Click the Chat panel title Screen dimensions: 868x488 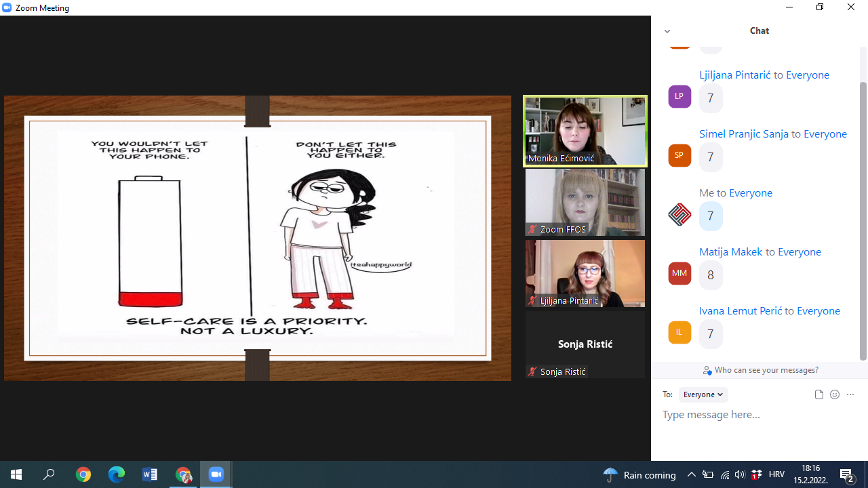tap(759, 30)
